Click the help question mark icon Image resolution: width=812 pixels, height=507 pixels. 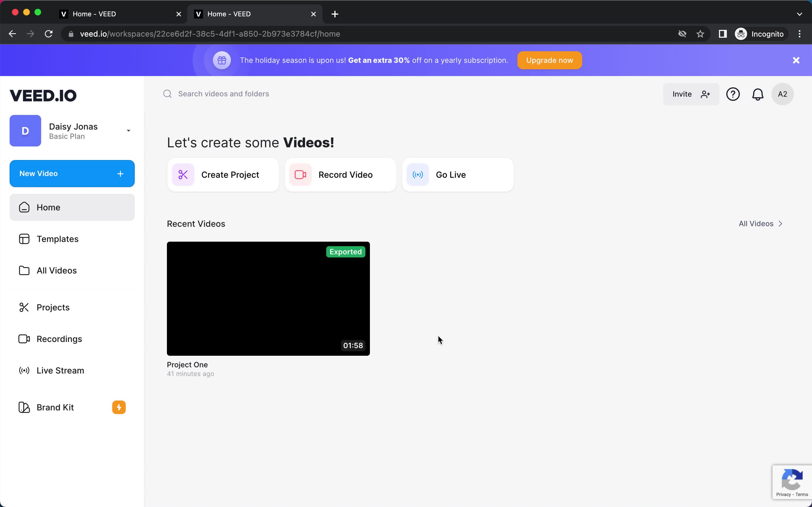[x=733, y=94]
